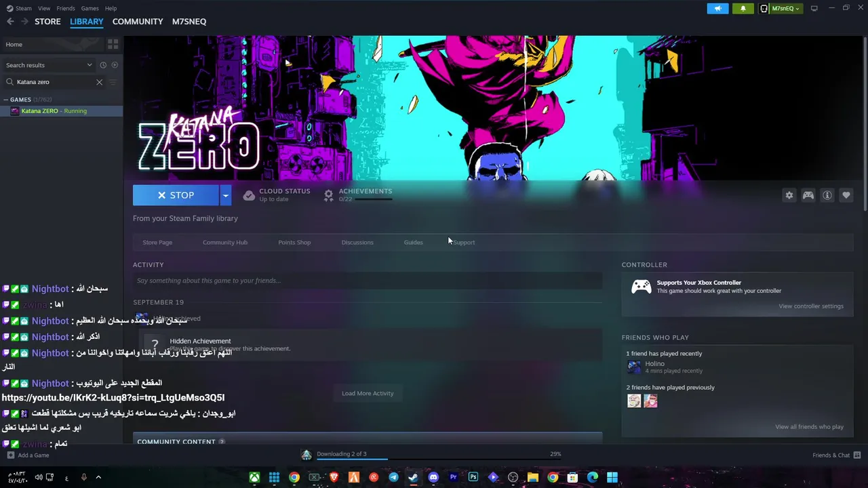The image size is (868, 488).
Task: Show hidden system tray icons chevron
Action: (98, 477)
